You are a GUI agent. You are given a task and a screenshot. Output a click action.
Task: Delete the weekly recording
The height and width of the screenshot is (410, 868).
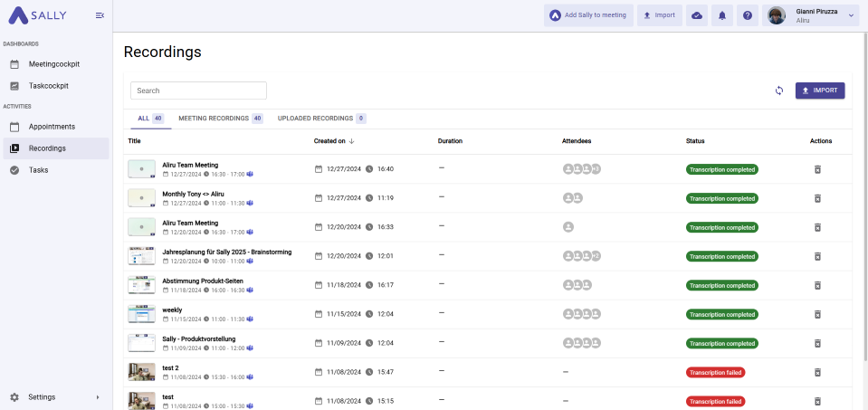[817, 314]
